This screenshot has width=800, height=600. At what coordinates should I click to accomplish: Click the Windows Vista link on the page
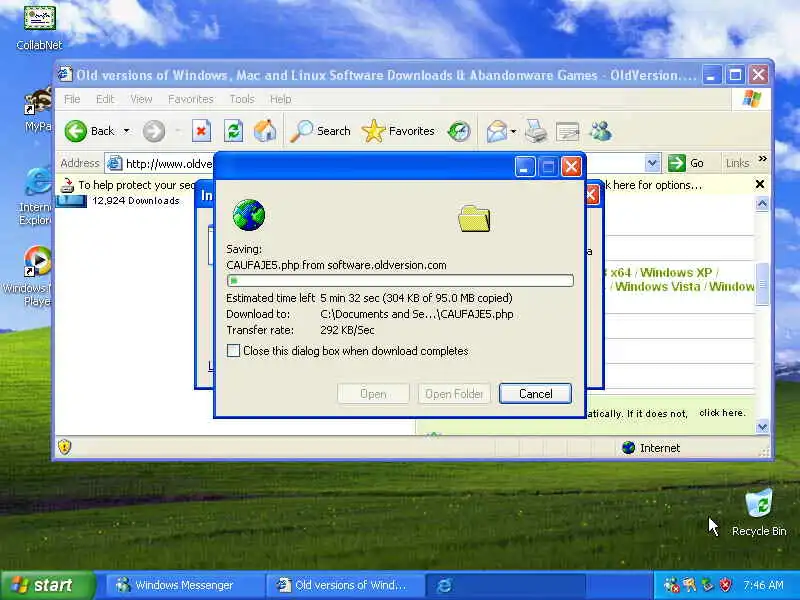click(x=657, y=287)
